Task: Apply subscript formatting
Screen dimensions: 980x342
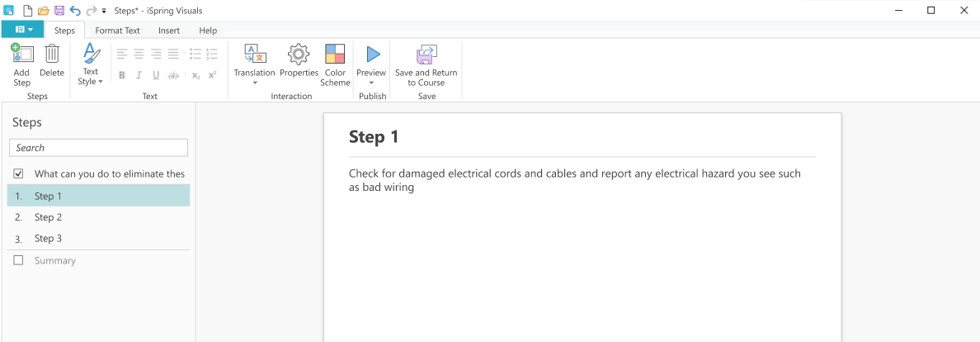Action: tap(196, 75)
